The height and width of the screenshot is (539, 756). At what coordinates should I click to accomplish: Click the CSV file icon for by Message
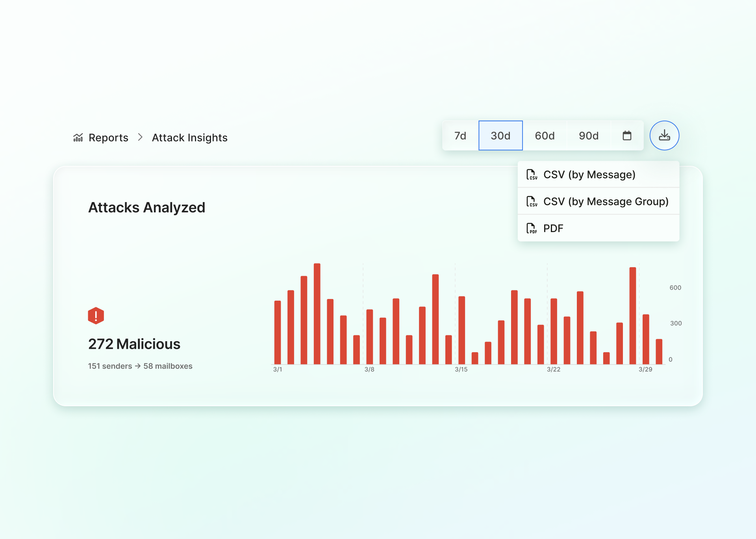[x=532, y=175]
